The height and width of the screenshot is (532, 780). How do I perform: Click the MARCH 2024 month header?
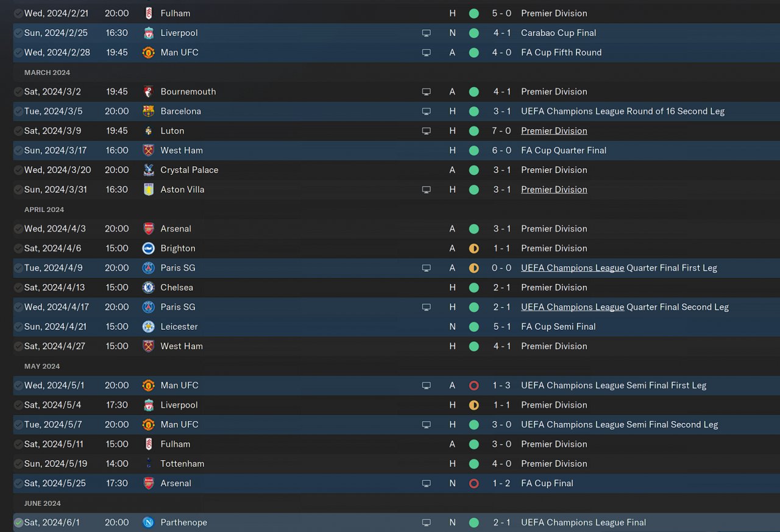tap(47, 73)
